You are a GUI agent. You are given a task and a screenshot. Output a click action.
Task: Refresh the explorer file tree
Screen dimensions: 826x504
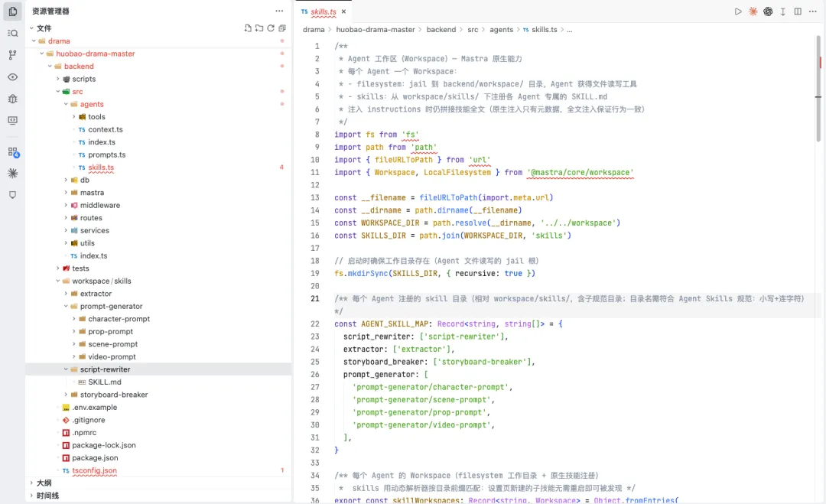(x=271, y=28)
